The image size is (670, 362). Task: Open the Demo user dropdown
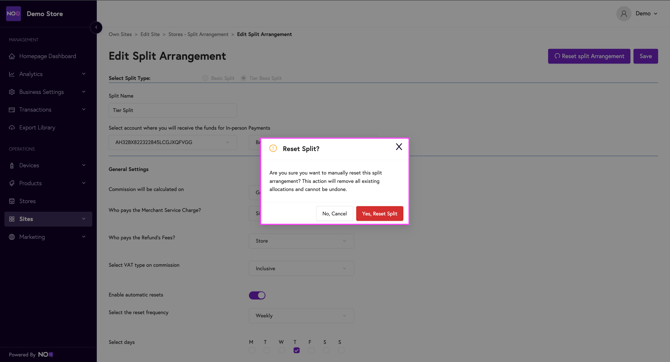(x=646, y=14)
